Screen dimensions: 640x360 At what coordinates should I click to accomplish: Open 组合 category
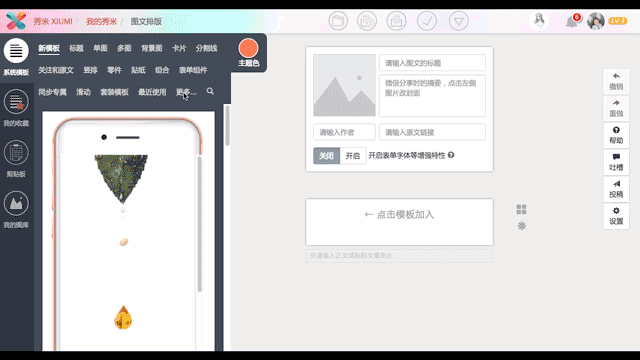(162, 70)
